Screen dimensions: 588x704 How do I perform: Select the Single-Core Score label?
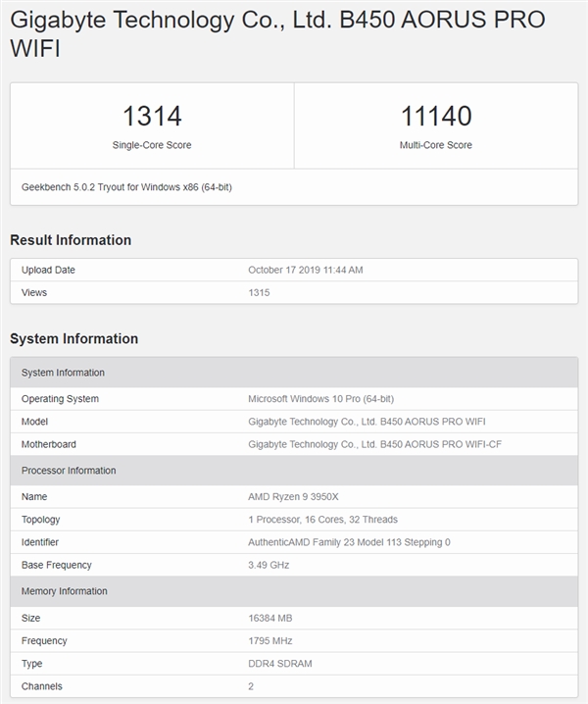coord(152,145)
